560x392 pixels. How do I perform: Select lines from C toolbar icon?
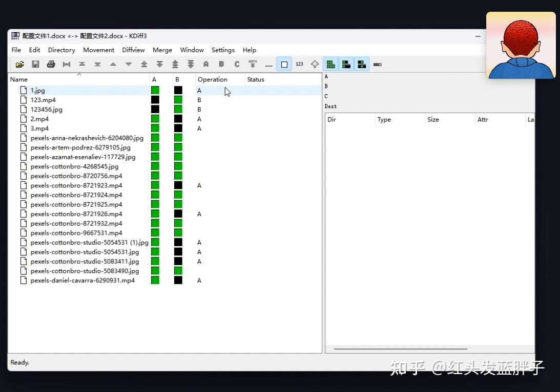pyautogui.click(x=237, y=64)
